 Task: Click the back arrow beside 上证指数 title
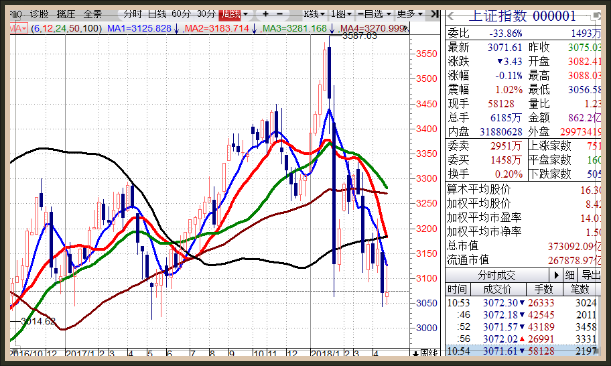[451, 16]
